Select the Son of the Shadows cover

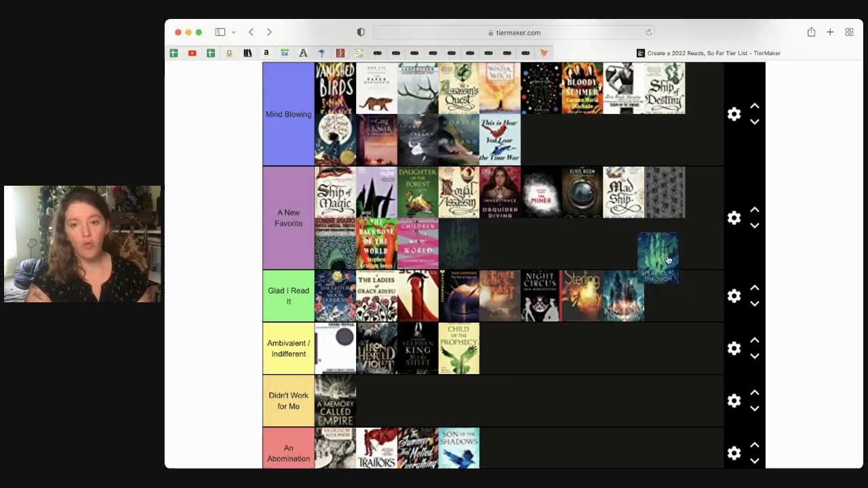pyautogui.click(x=458, y=448)
